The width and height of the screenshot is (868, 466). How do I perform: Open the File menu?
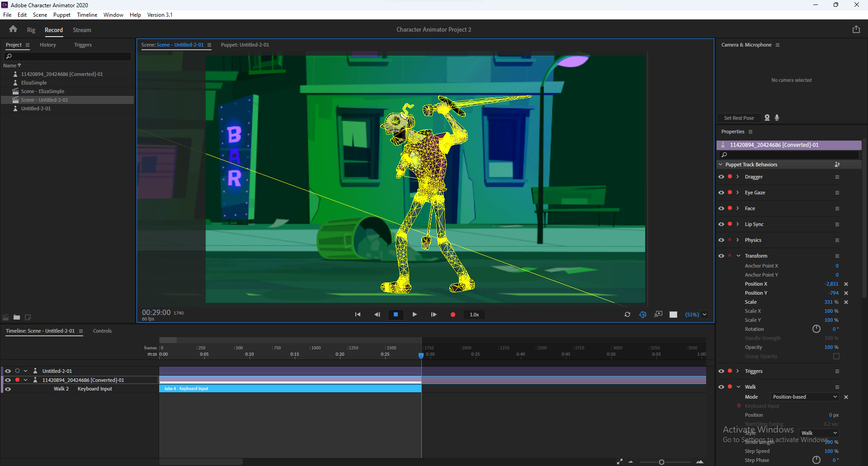(7, 15)
